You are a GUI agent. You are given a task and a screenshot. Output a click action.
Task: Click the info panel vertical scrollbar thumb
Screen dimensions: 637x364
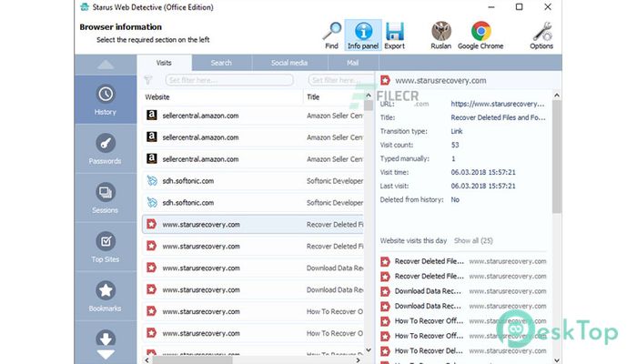pyautogui.click(x=557, y=157)
